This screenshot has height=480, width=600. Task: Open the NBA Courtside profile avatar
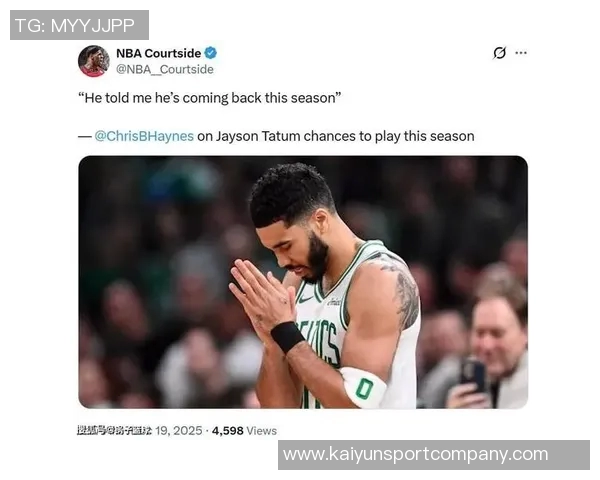point(94,61)
